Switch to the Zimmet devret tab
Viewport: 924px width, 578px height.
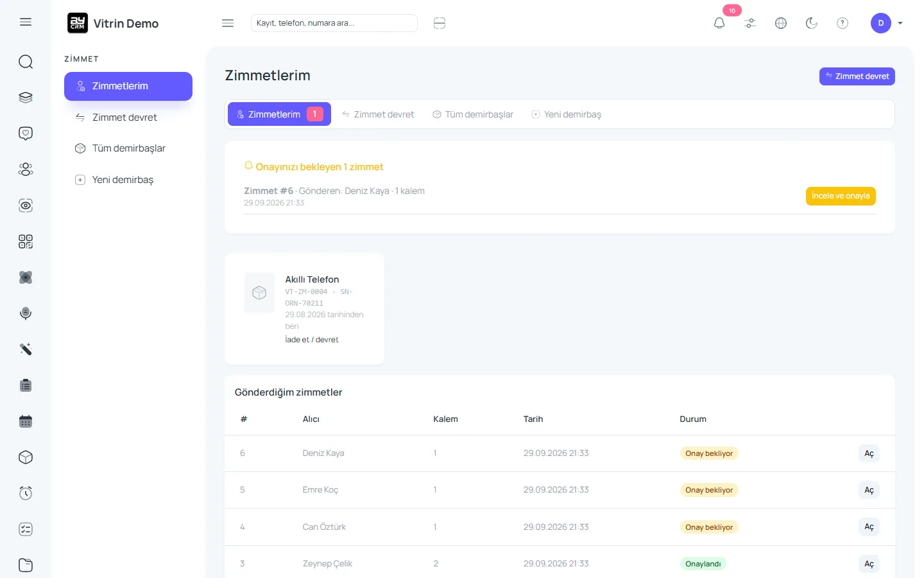pos(378,114)
